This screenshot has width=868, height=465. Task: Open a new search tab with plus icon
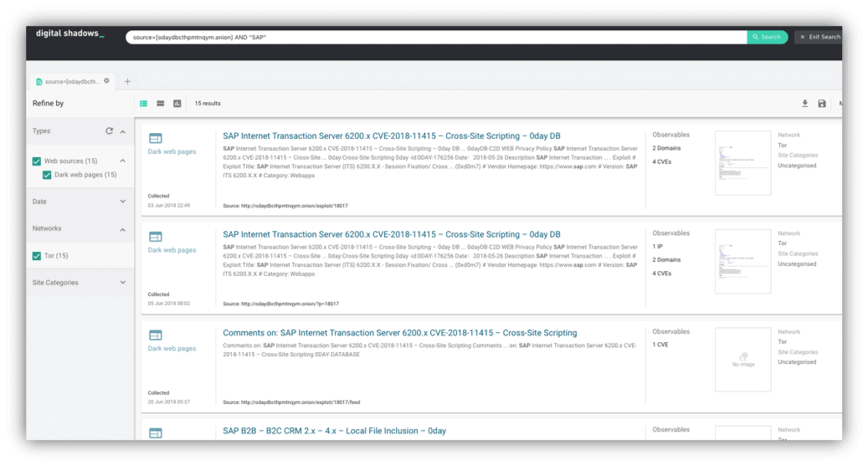click(127, 81)
